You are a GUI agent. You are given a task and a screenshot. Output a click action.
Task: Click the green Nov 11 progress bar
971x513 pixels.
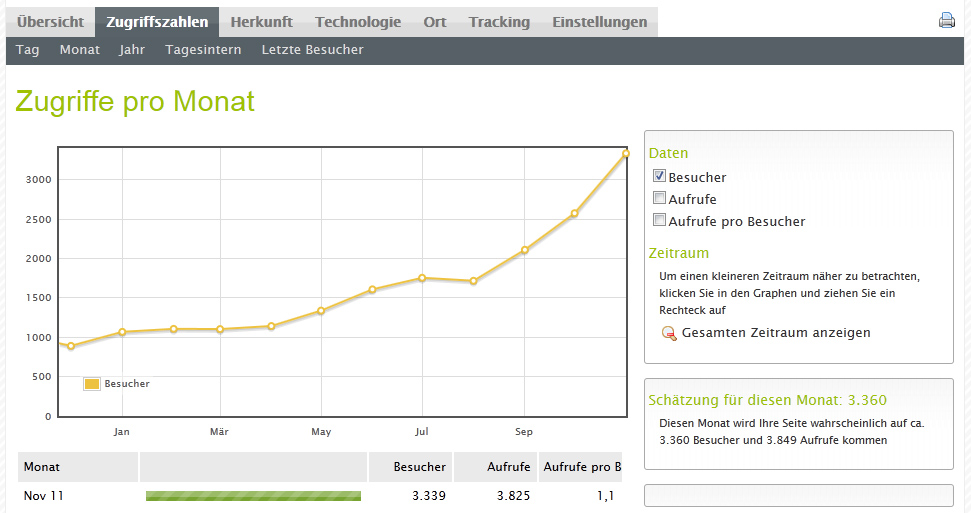[253, 496]
